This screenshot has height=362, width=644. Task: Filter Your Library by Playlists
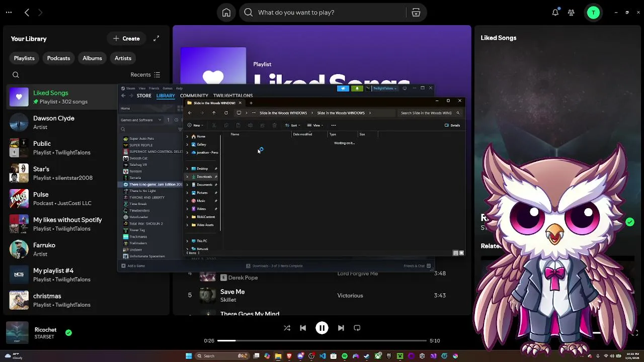coord(24,58)
